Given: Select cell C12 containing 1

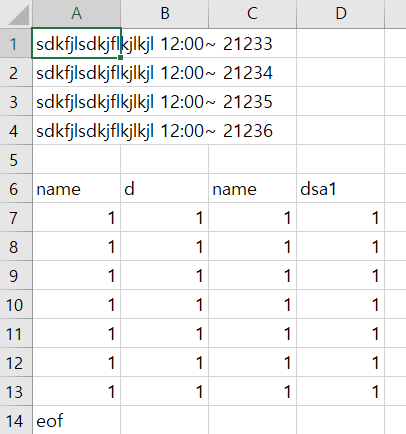Looking at the screenshot, I should [252, 362].
